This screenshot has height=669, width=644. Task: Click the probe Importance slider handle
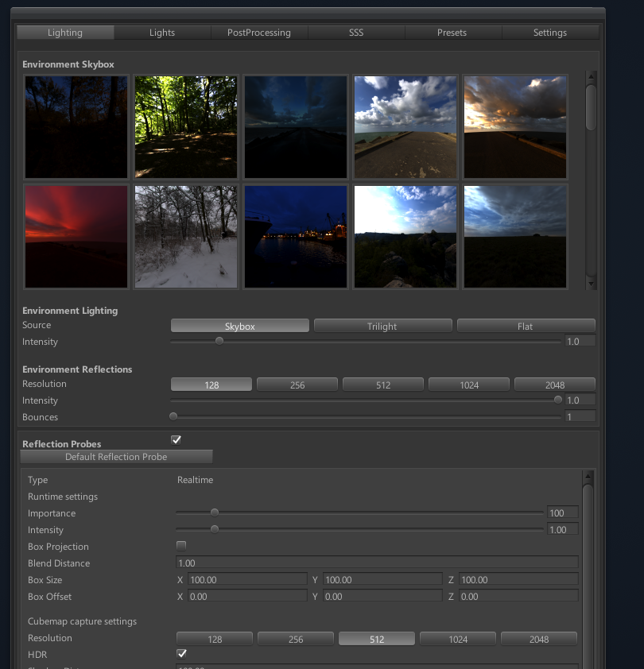click(x=215, y=512)
